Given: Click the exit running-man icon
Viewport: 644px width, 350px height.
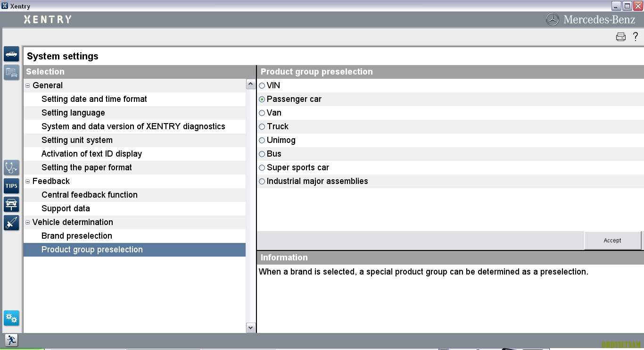Looking at the screenshot, I should coord(11,340).
